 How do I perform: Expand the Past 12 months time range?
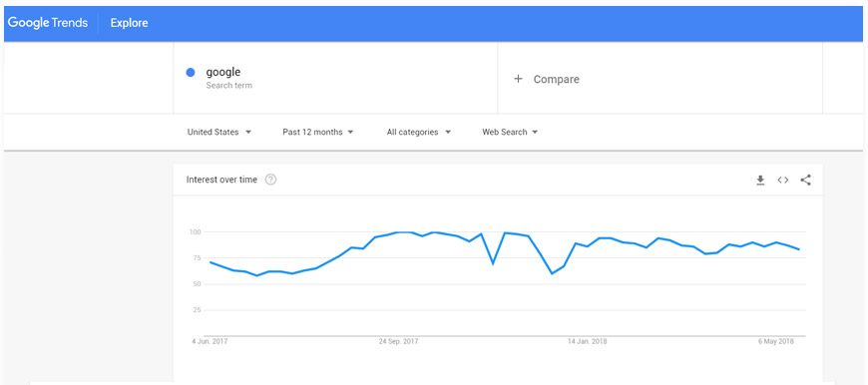(318, 133)
